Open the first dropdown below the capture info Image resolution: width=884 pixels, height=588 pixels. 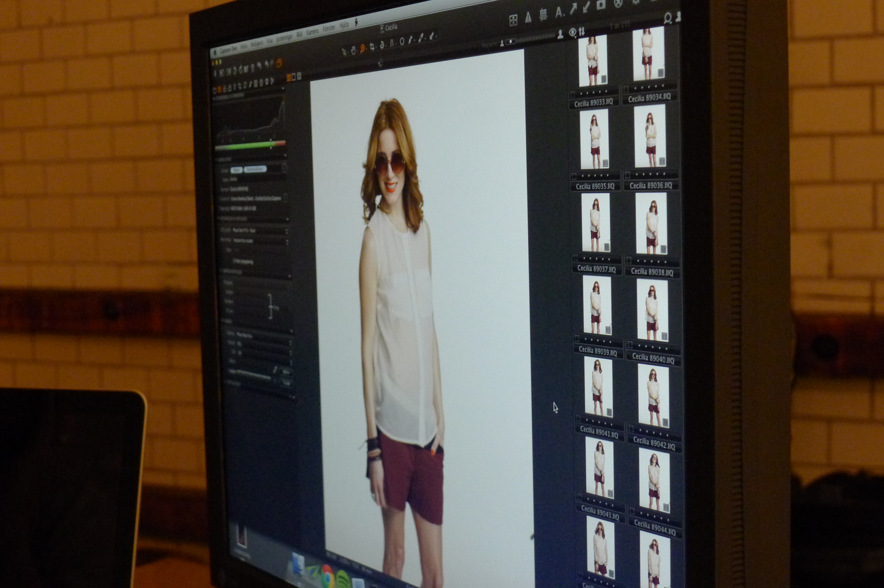click(x=260, y=230)
